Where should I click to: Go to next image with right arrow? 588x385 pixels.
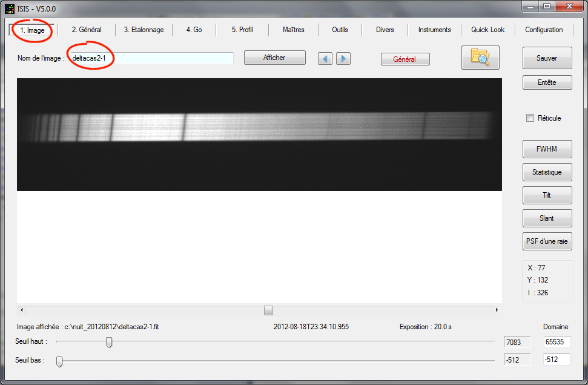[343, 59]
